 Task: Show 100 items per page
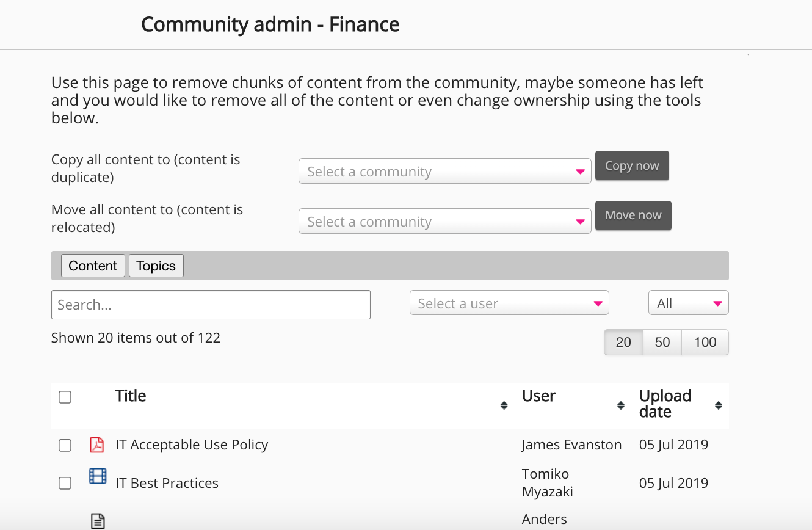(705, 343)
